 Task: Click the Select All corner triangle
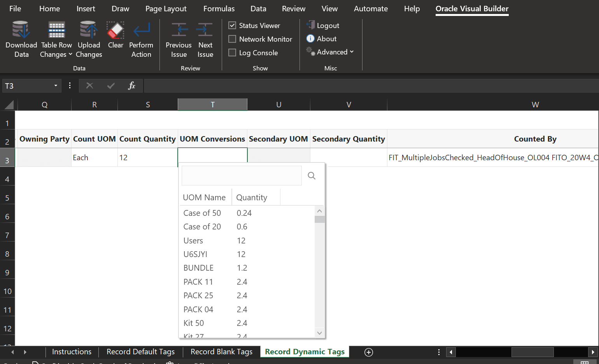(9, 104)
